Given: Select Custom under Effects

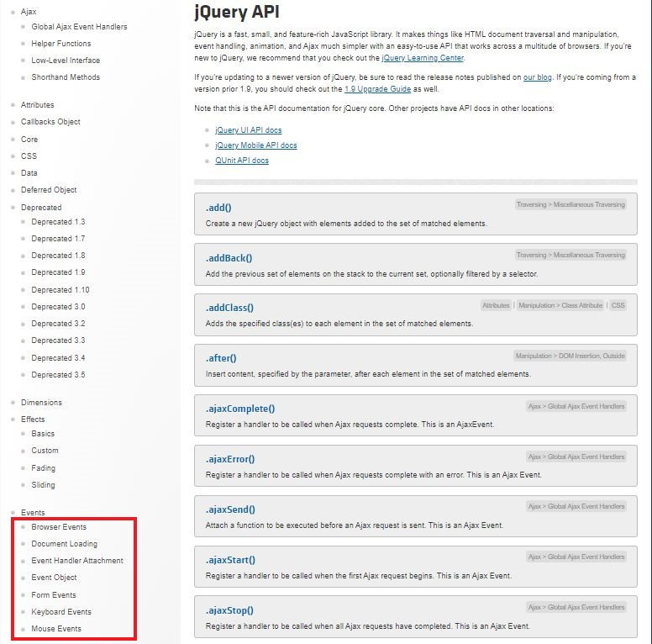Looking at the screenshot, I should (x=45, y=451).
